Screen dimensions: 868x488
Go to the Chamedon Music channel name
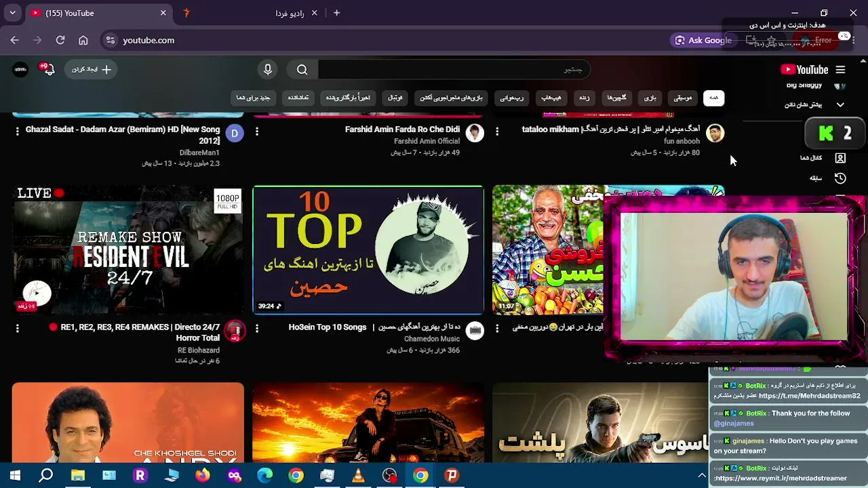(432, 339)
